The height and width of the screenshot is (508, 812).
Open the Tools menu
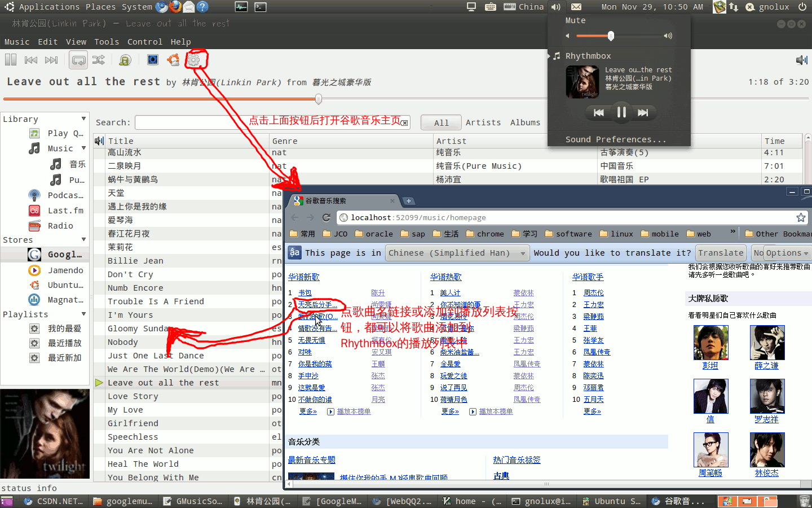107,42
